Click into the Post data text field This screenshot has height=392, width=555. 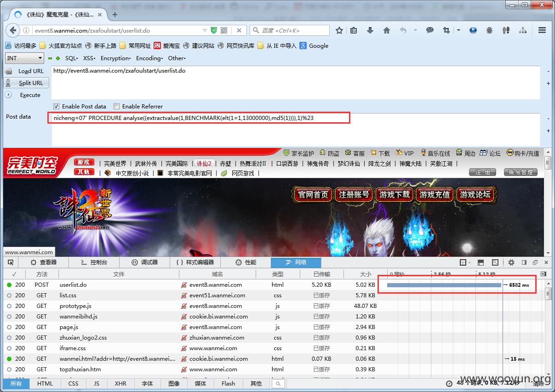[296, 130]
